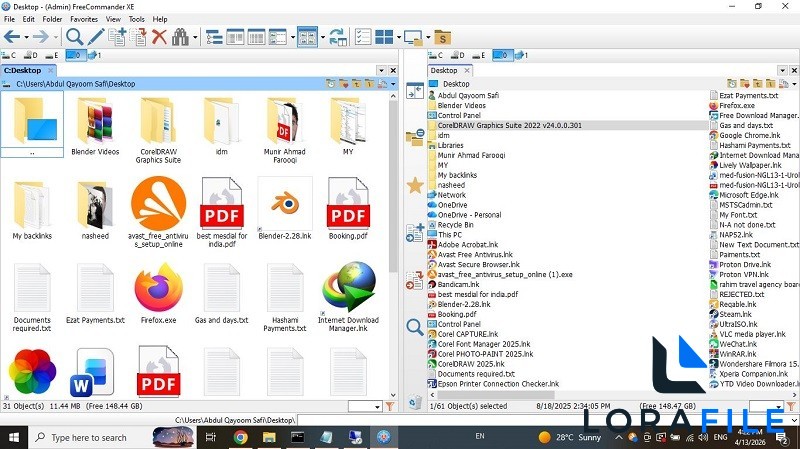Toggle the folder tree view button
The height and width of the screenshot is (449, 800).
(x=214, y=37)
